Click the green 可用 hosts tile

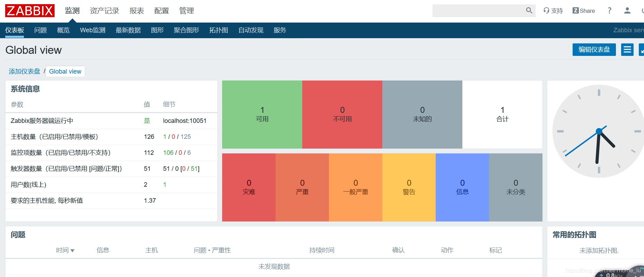[262, 115]
